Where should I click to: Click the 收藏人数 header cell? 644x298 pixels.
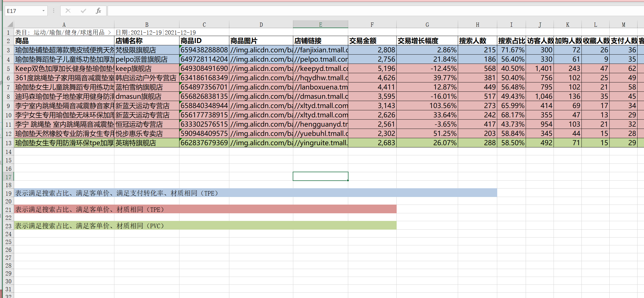[596, 41]
